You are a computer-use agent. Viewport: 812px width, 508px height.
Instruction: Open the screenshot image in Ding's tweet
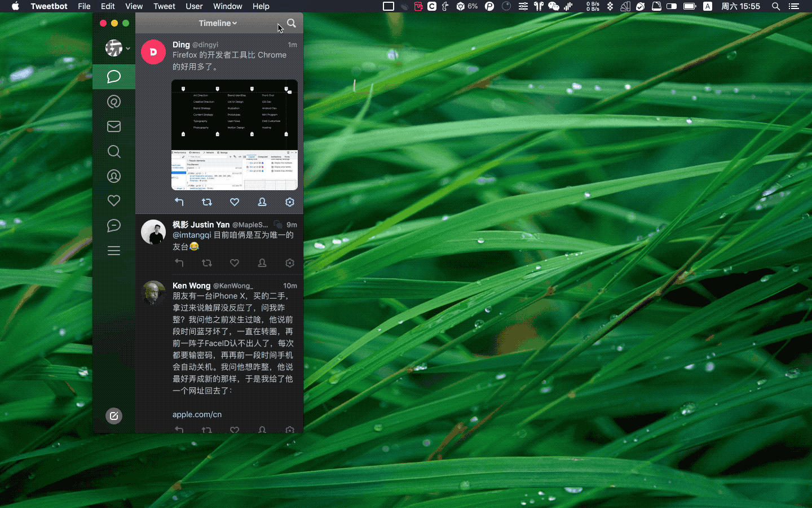pos(235,135)
